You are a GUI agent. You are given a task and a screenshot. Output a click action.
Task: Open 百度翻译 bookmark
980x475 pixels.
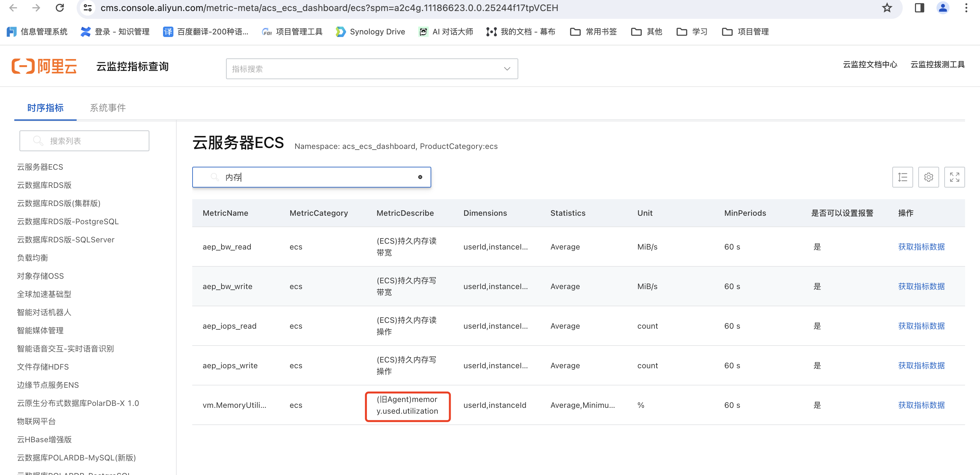point(206,31)
